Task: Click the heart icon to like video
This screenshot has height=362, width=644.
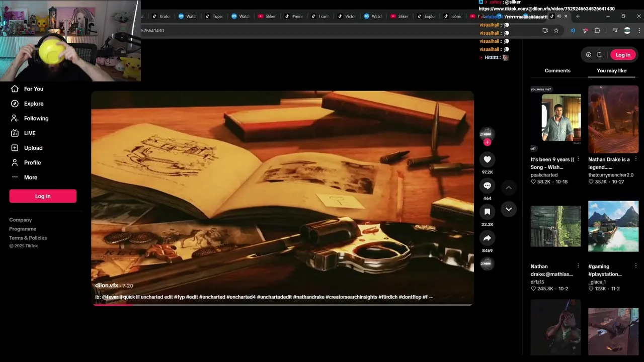Action: [x=487, y=159]
